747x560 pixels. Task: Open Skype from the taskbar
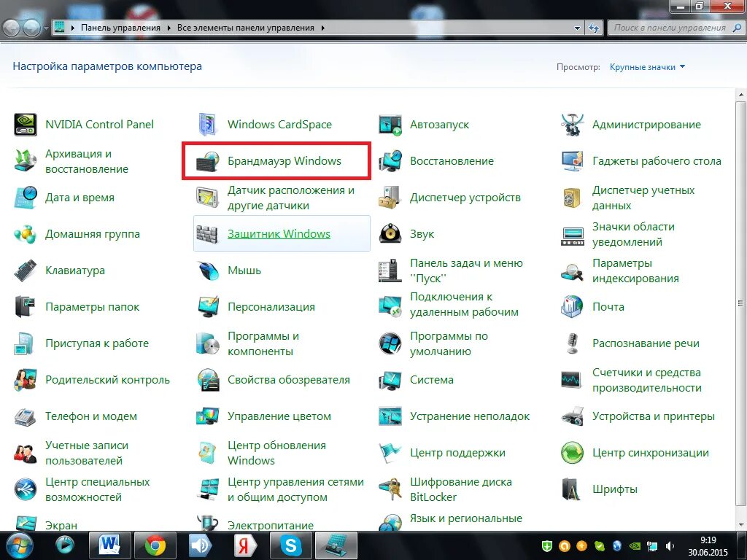pyautogui.click(x=290, y=545)
